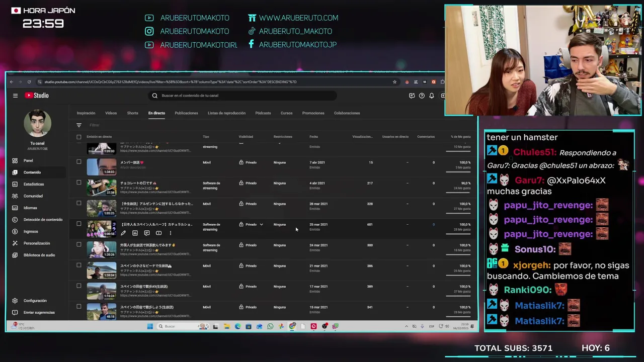Bookmark page with the star icon
Image resolution: width=644 pixels, height=362 pixels.
pos(394,82)
